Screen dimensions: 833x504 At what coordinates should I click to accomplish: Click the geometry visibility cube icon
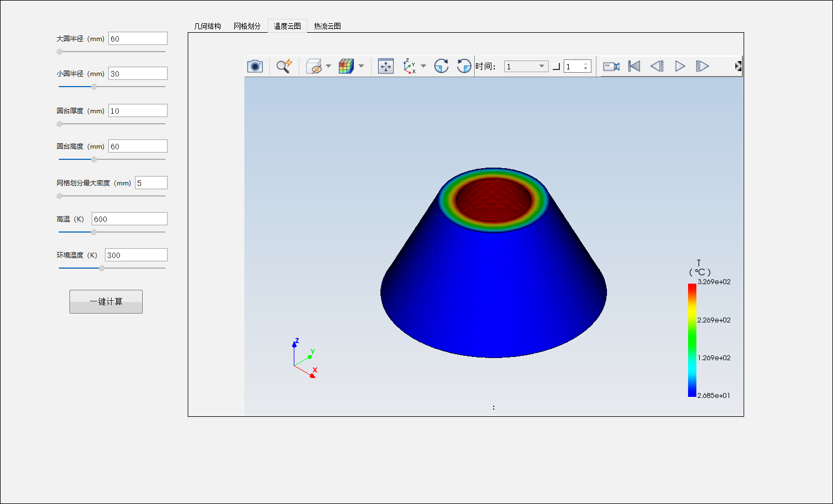314,66
